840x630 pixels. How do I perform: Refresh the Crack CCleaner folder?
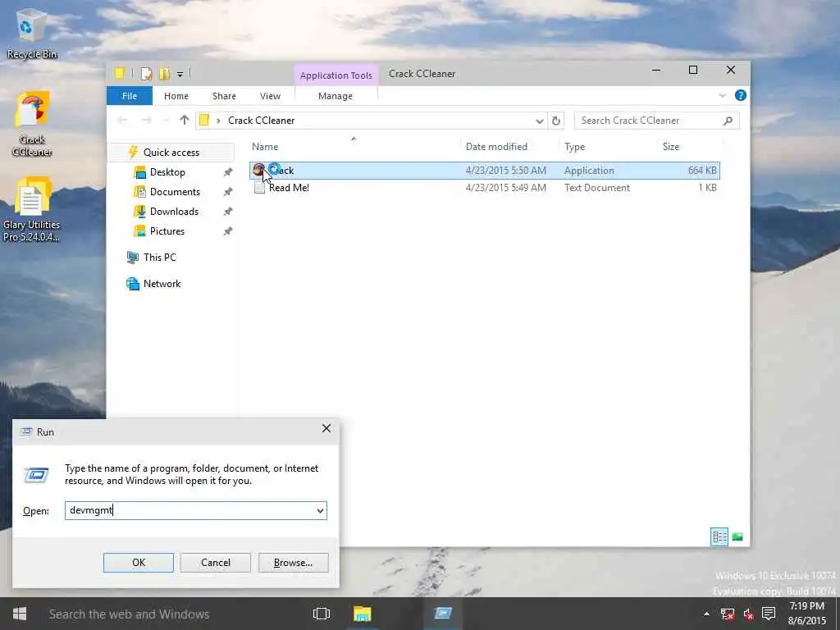pyautogui.click(x=556, y=121)
